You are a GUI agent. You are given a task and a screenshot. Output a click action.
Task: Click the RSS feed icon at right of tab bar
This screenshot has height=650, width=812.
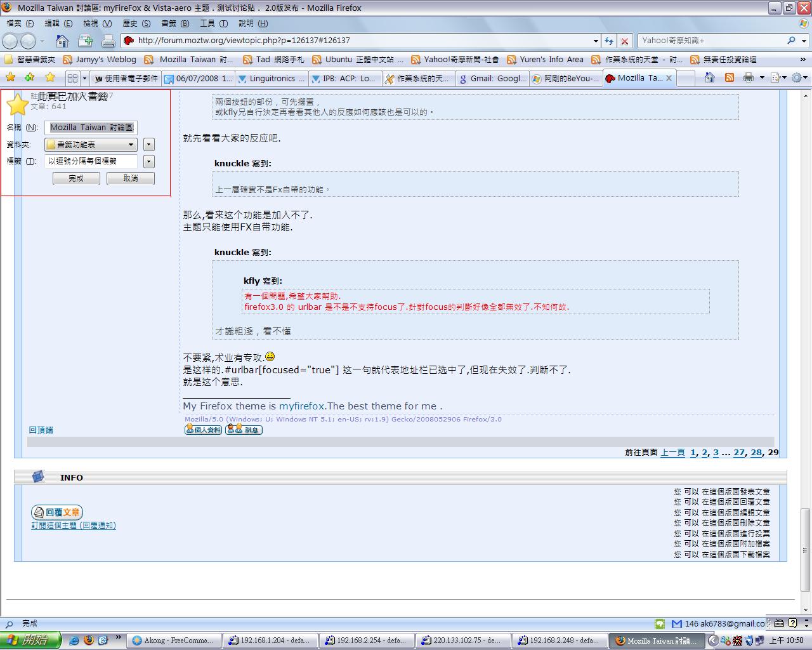(x=730, y=77)
